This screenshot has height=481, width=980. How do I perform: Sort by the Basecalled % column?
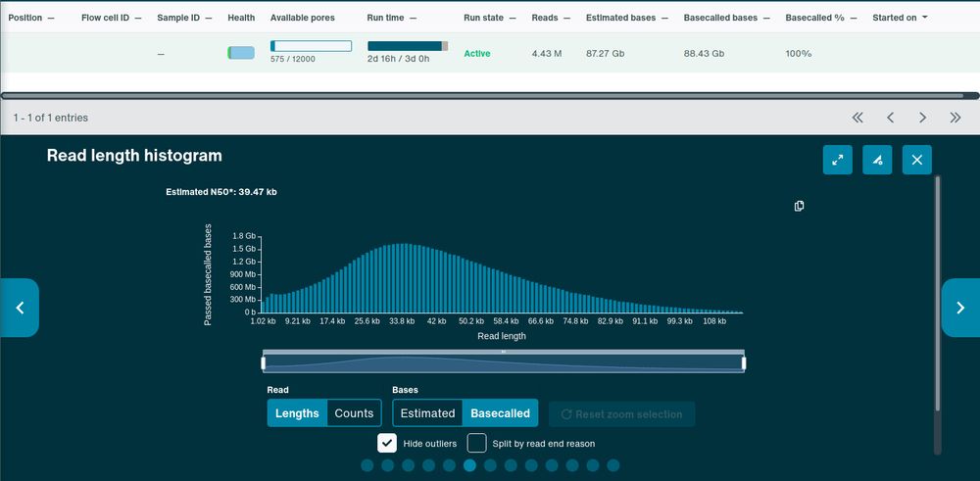tap(821, 18)
